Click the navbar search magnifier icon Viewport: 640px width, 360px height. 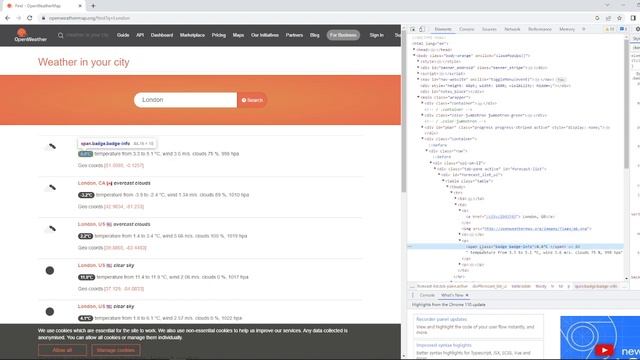tap(60, 36)
